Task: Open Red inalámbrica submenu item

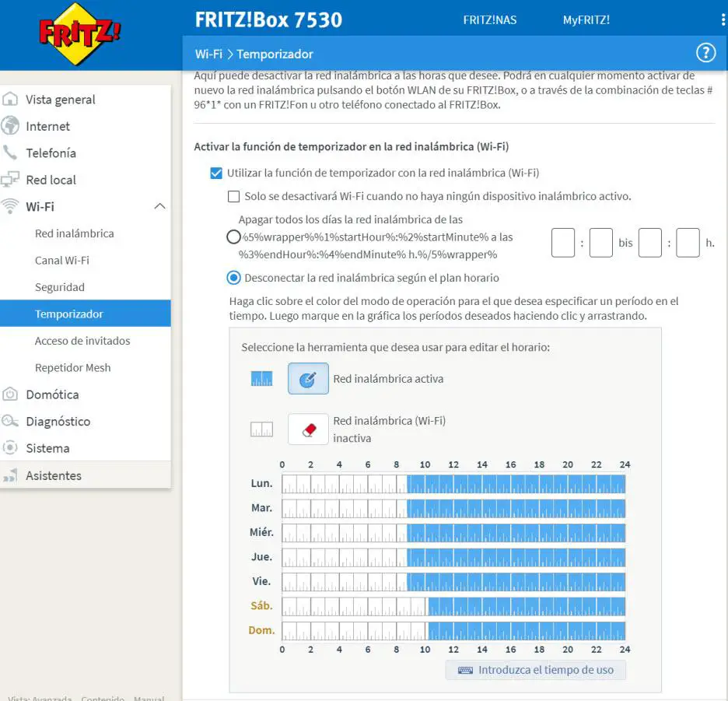Action: click(75, 233)
